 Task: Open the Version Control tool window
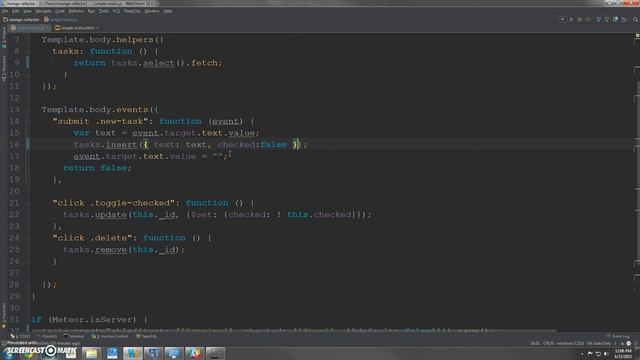[109, 336]
